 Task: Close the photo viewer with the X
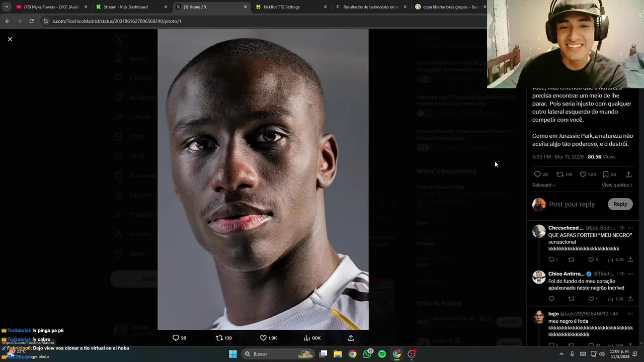tap(10, 39)
